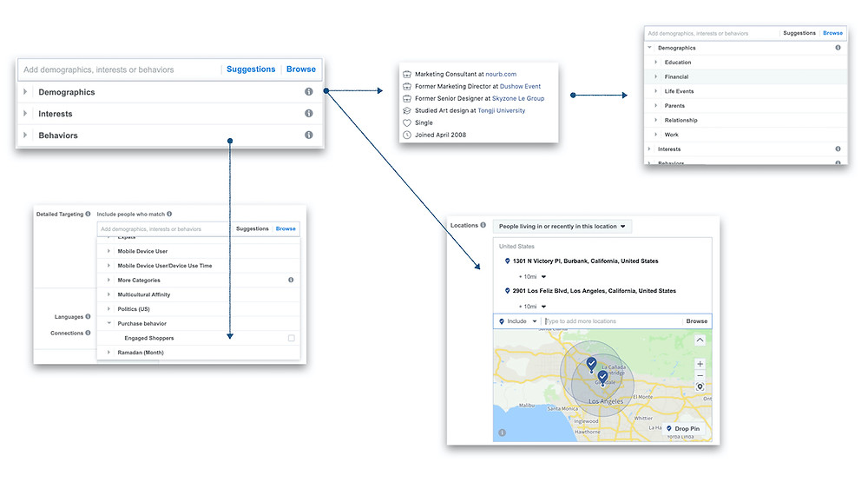Click info icon next to Detailed Targeting label

tap(88, 214)
